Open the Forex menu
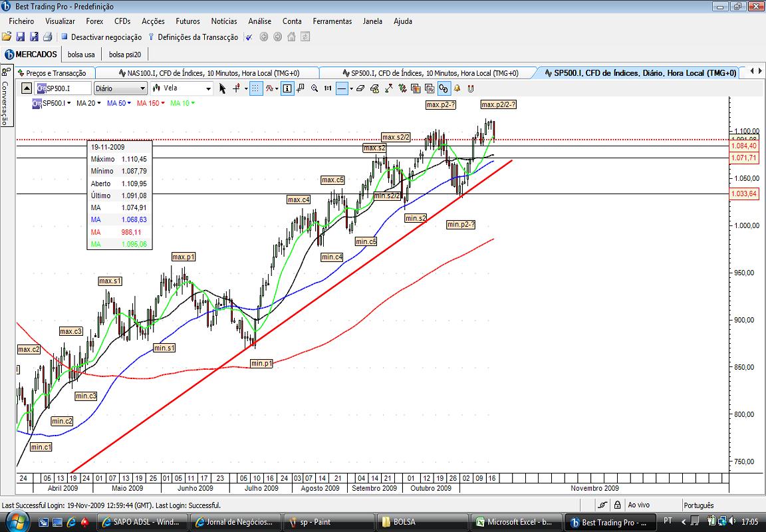 coord(95,21)
